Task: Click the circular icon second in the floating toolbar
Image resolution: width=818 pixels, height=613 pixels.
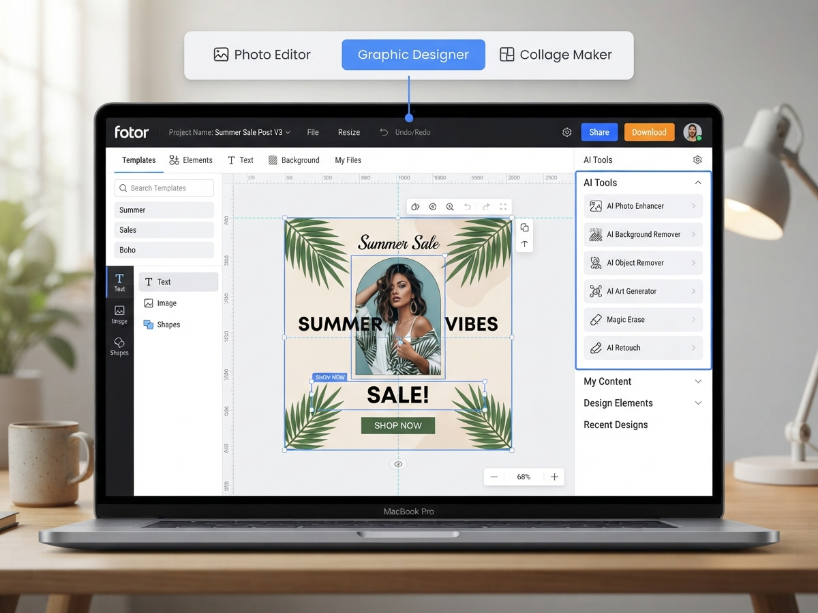Action: coord(432,207)
